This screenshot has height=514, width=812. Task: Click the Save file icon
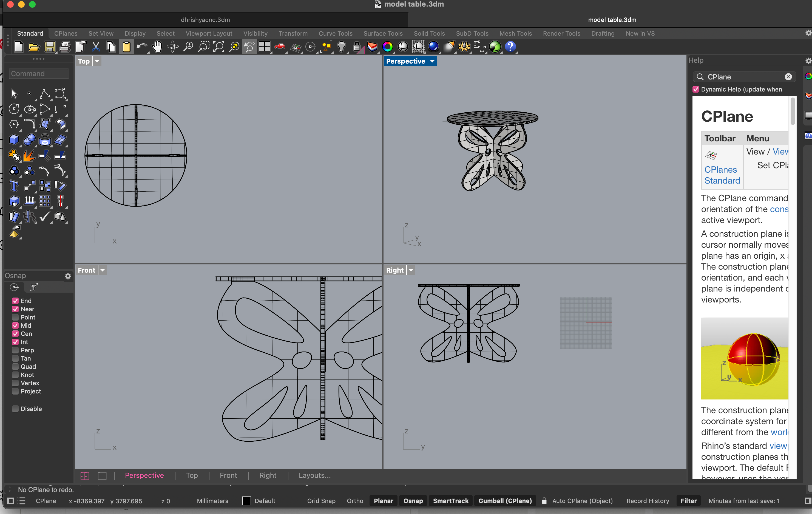coord(50,47)
